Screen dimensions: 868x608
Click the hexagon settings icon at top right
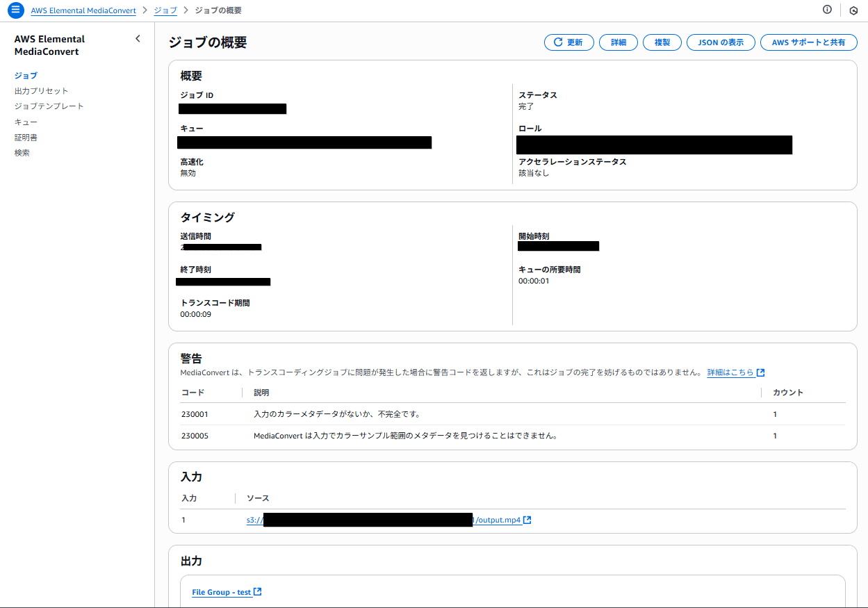[x=853, y=10]
